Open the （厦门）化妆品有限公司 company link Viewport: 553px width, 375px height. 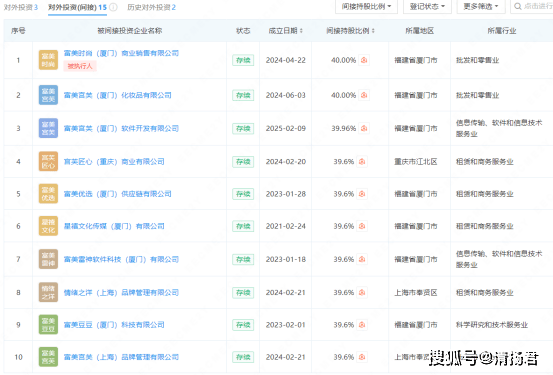[x=117, y=95]
